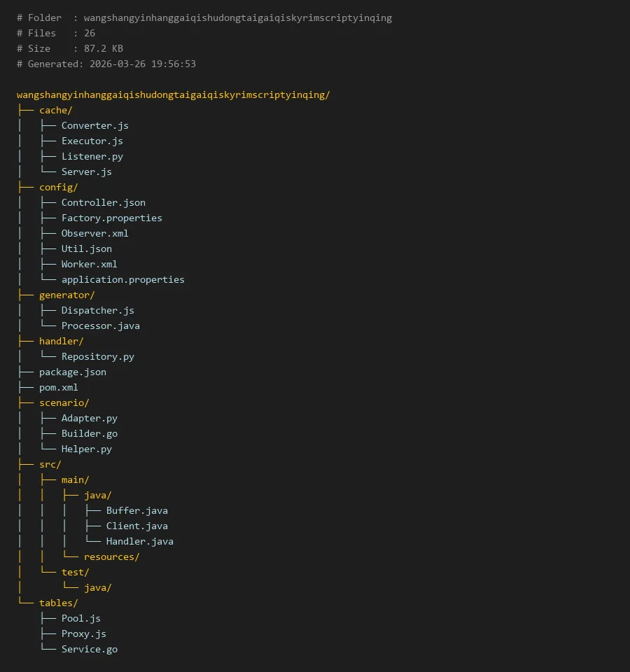Screen dimensions: 630x672
Task: Click application.properties in config
Action: tap(122, 280)
